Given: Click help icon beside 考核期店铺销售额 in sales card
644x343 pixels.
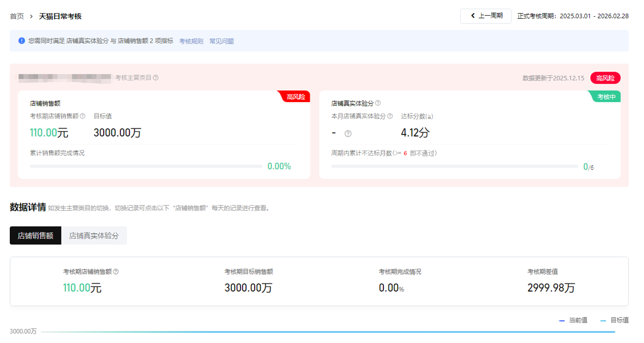Looking at the screenshot, I should (83, 116).
